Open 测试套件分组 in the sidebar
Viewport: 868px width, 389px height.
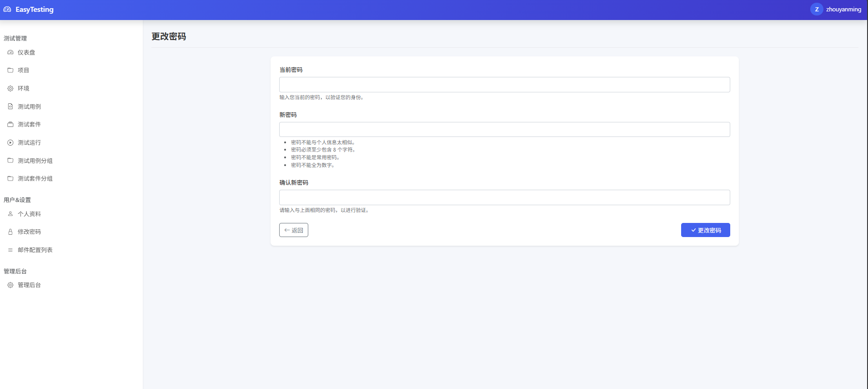click(35, 178)
